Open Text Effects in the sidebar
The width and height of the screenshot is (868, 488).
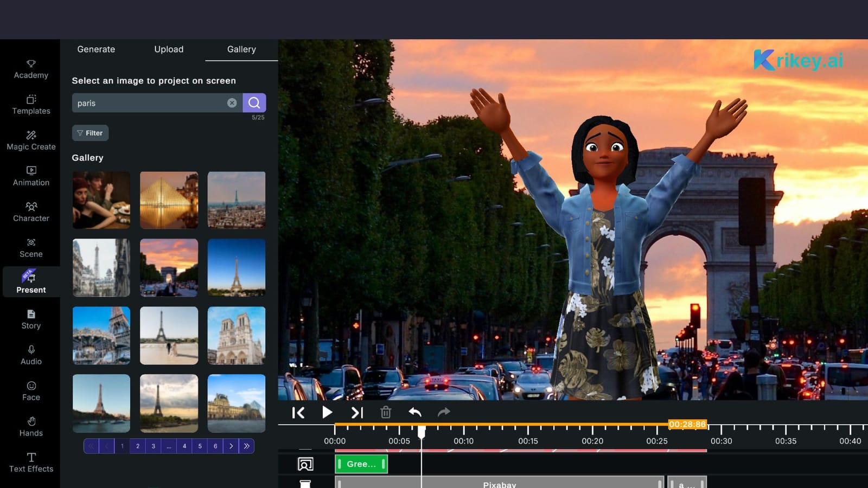(x=31, y=462)
